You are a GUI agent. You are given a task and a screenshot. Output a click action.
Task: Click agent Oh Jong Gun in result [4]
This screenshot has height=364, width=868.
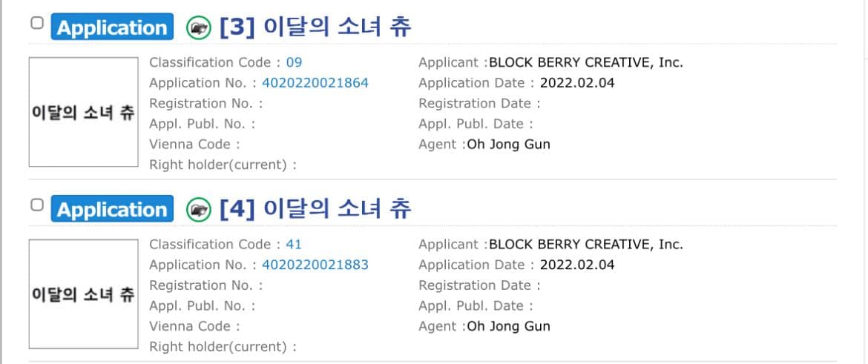508,325
